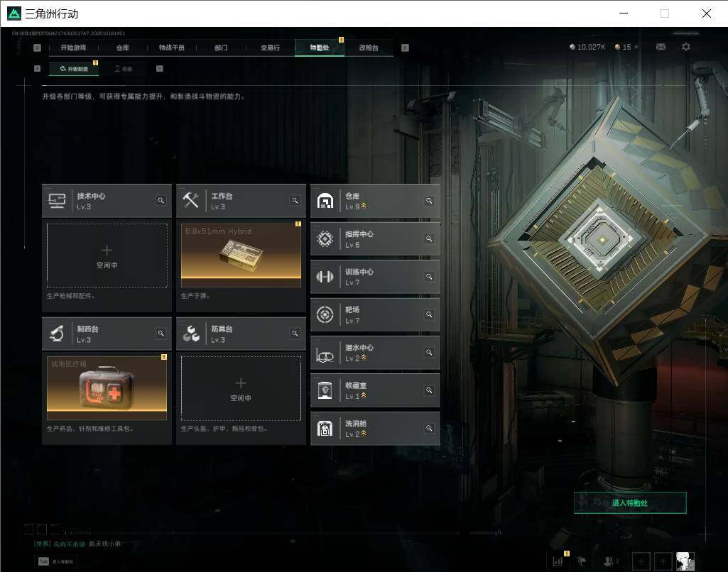This screenshot has height=572, width=728.
Task: Inspect 防具台 details via magnifier
Action: 295,334
